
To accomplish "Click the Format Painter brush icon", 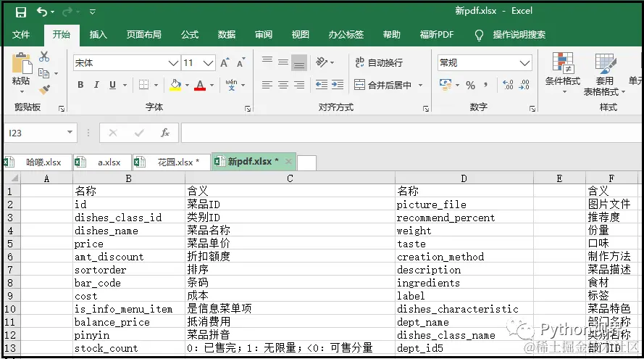I will pyautogui.click(x=44, y=89).
